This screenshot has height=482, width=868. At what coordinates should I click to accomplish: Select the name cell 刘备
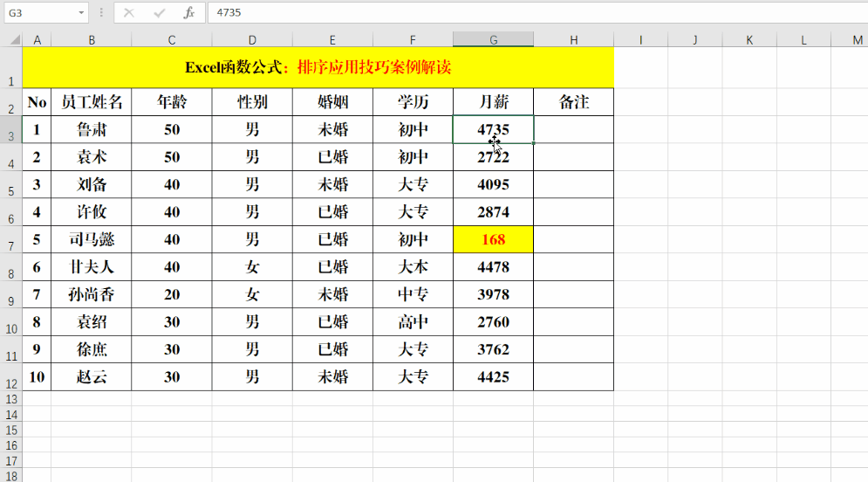coord(92,184)
